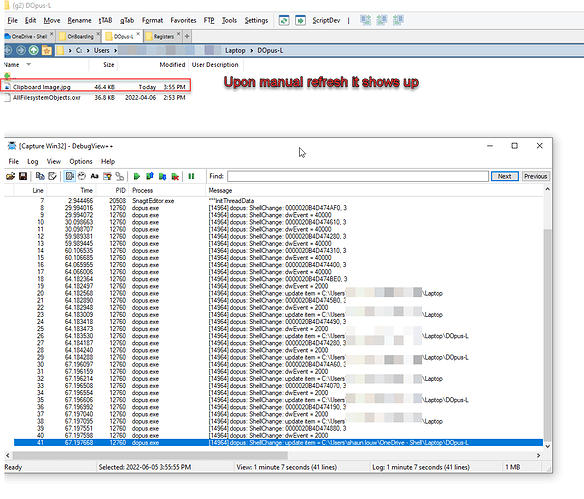
Task: Open DebugView Options menu
Action: [x=81, y=161]
